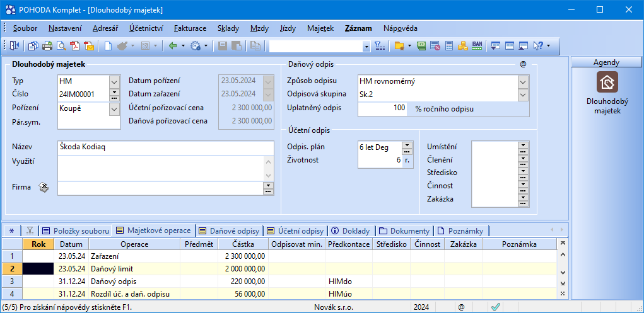Screen dimensions: 644x313
Task: Click the IBAN toolbar icon
Action: coord(477,46)
